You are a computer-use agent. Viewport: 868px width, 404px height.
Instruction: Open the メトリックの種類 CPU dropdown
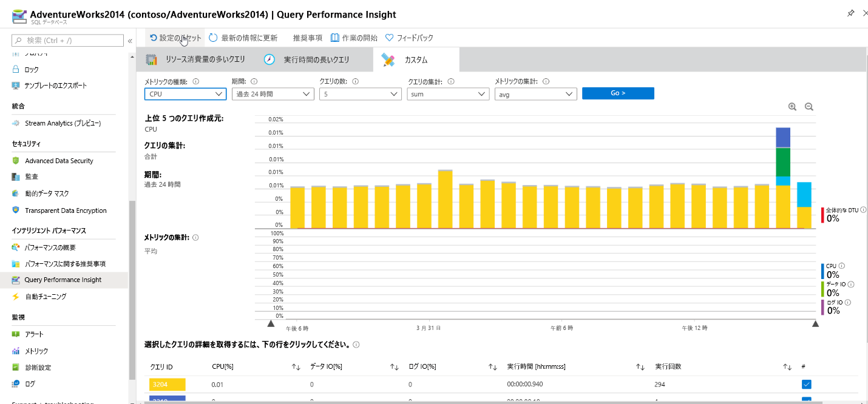[186, 94]
